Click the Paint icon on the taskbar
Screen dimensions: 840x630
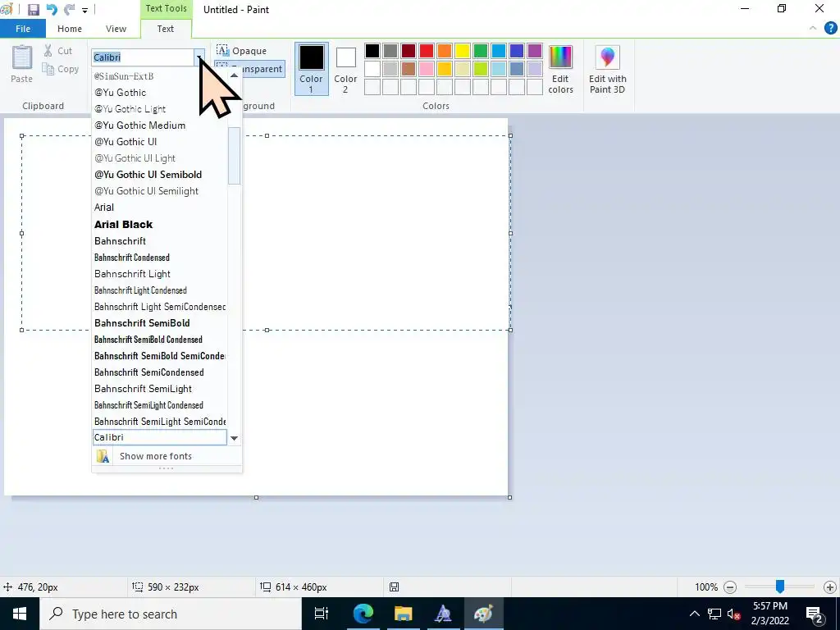483,614
